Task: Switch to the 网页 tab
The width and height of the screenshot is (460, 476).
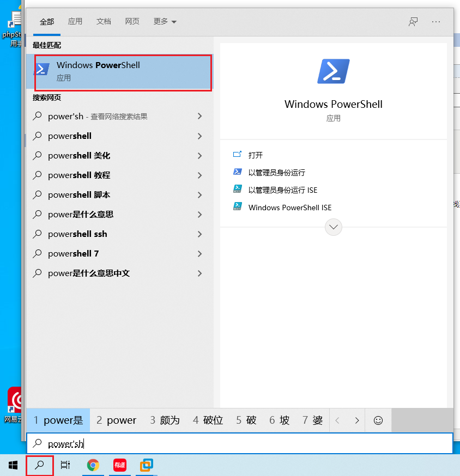Action: pyautogui.click(x=132, y=21)
